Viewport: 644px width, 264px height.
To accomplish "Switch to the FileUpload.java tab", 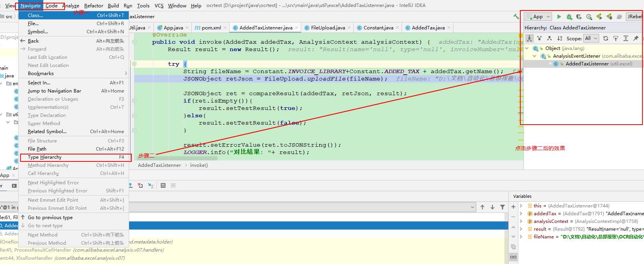I will click(328, 28).
